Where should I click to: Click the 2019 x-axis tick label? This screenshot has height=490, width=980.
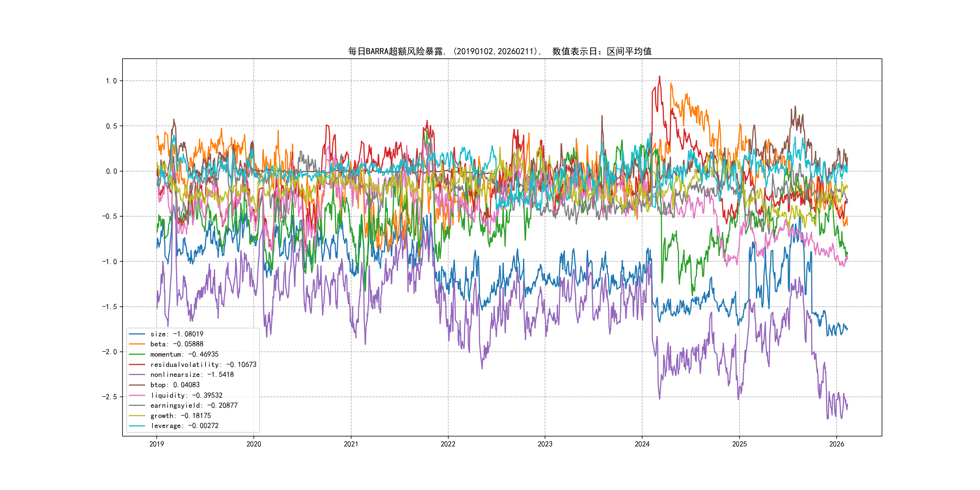coord(156,444)
